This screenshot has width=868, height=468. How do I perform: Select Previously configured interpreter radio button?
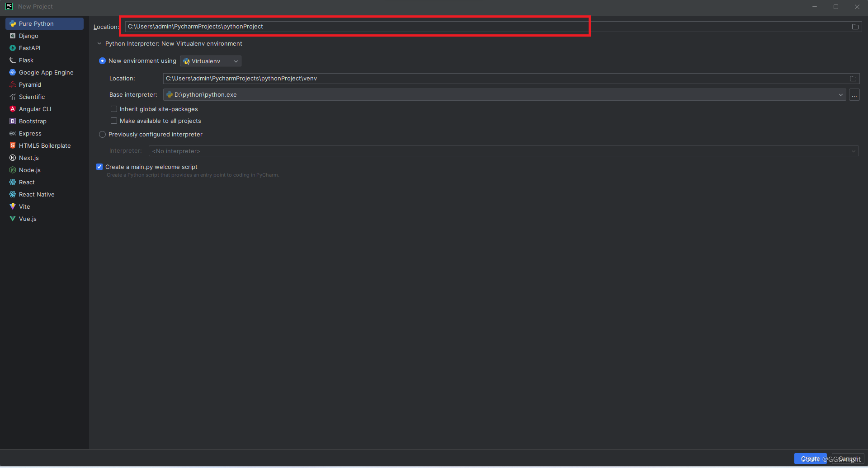pyautogui.click(x=103, y=135)
